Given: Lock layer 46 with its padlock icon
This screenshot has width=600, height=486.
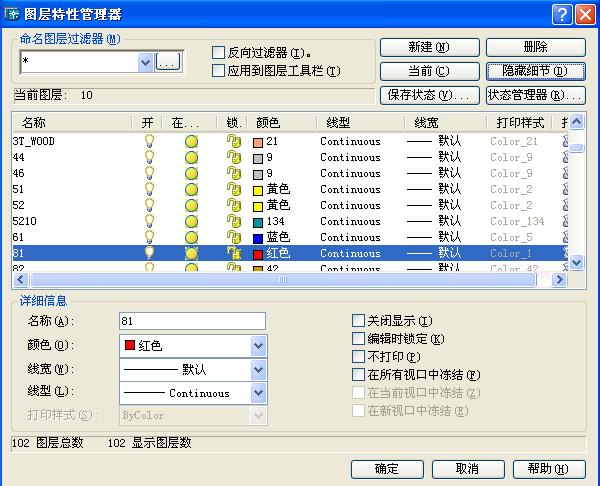Looking at the screenshot, I should (x=234, y=173).
